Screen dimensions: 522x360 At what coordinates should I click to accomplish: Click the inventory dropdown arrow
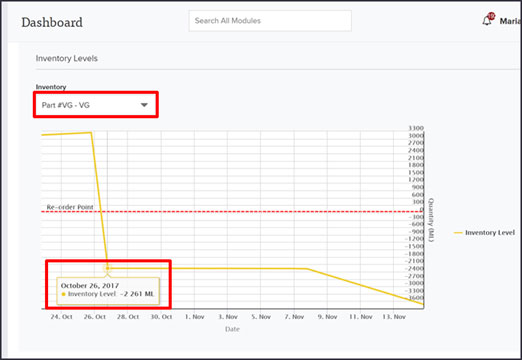pos(144,105)
